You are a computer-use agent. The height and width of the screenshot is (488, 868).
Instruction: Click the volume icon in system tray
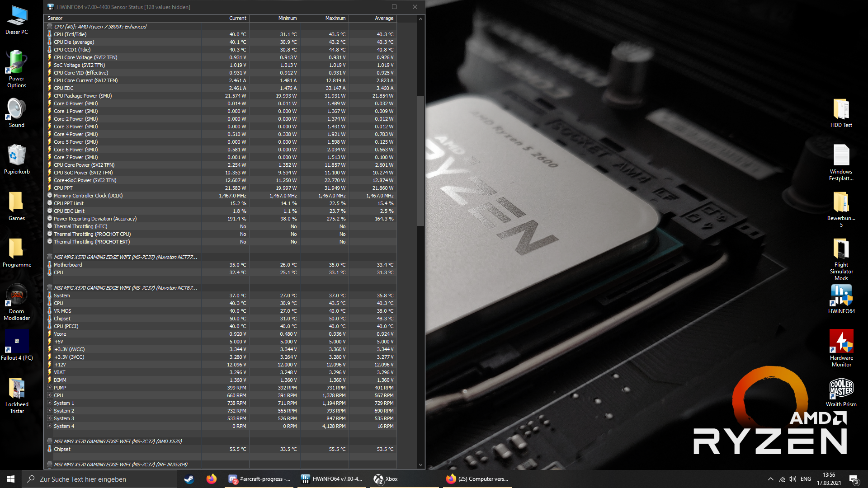click(x=793, y=479)
